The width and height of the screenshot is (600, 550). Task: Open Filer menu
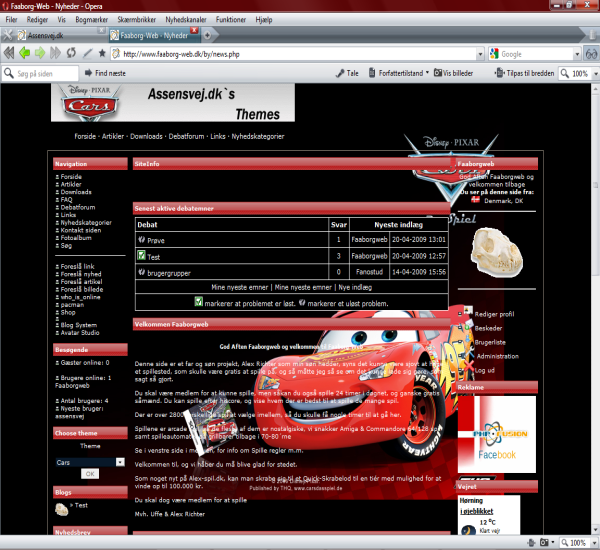point(11,20)
